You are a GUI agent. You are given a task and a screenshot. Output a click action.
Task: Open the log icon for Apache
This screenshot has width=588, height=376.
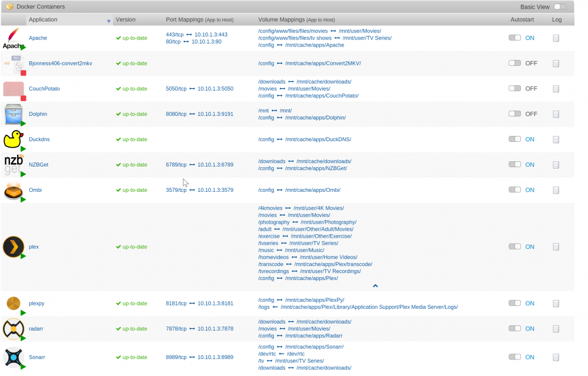[556, 38]
